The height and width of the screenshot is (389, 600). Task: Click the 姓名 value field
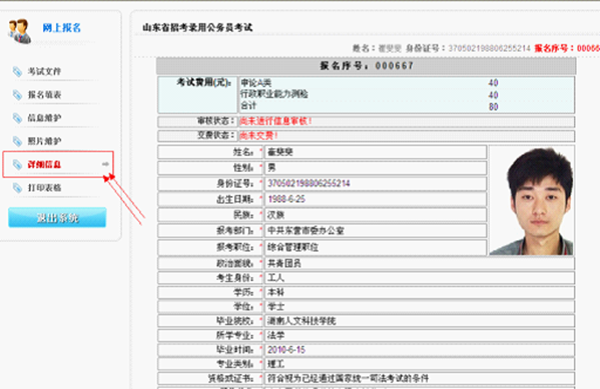point(375,152)
